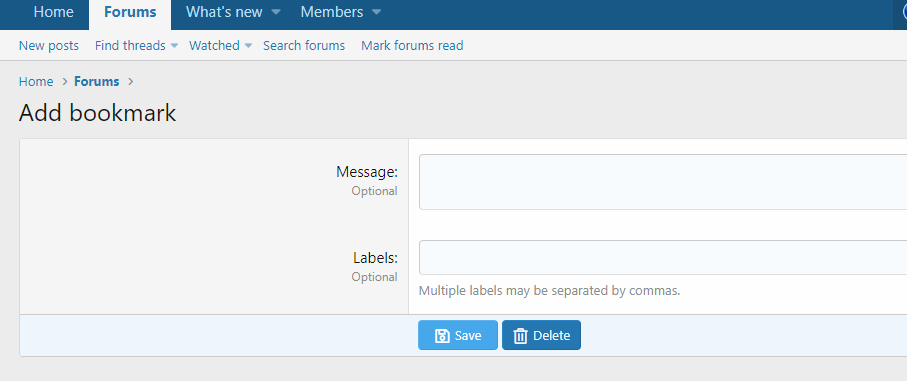Go to Home in the breadcrumb
This screenshot has height=381, width=907.
(36, 82)
